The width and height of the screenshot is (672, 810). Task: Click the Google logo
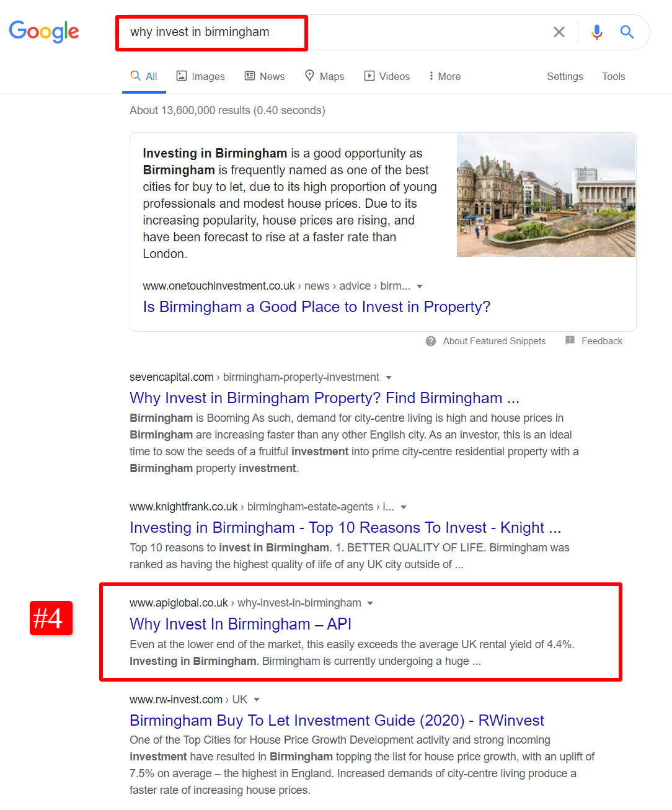point(44,32)
